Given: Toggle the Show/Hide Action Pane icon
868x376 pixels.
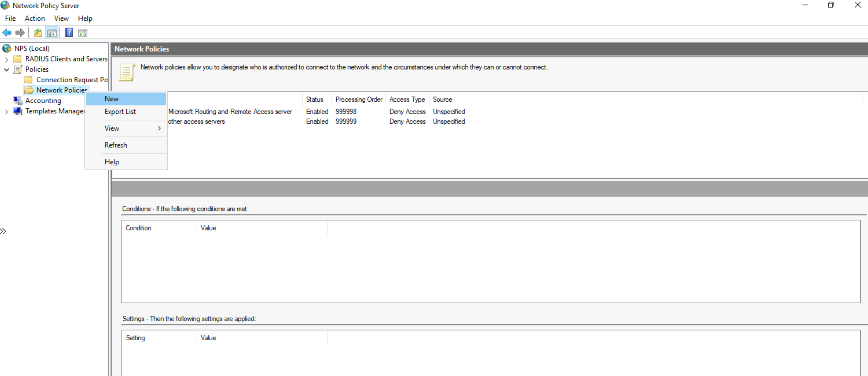Looking at the screenshot, I should [83, 33].
